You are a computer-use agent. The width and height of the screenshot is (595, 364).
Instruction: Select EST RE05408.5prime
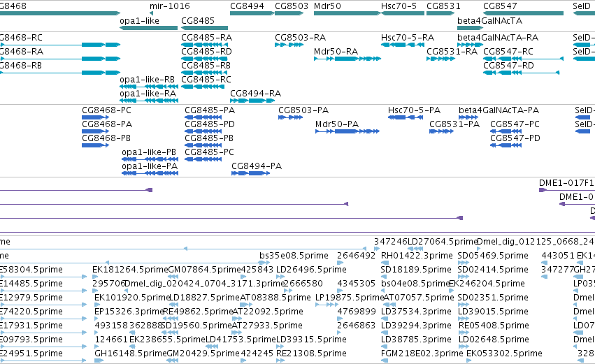coord(494,326)
